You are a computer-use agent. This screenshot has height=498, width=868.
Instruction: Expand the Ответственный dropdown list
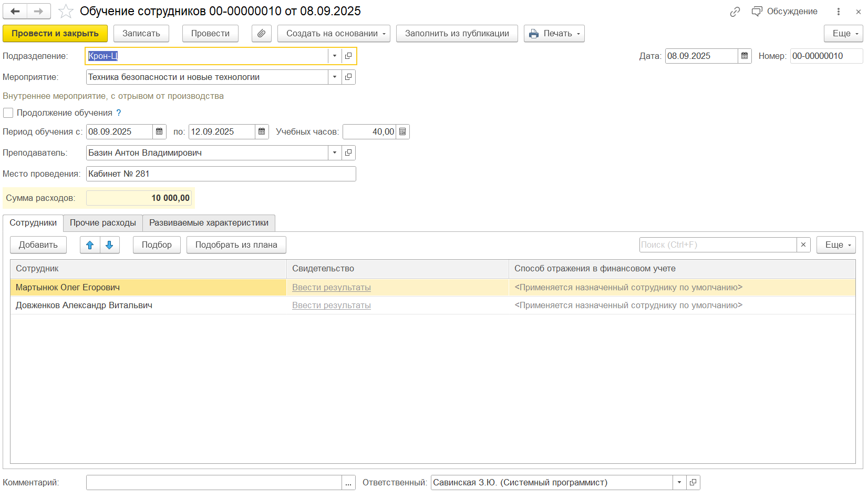point(679,483)
